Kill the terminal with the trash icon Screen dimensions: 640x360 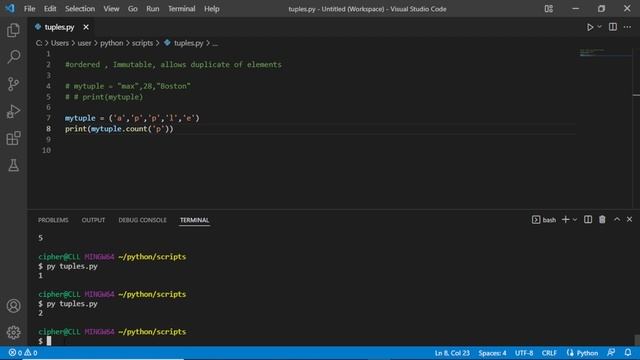[602, 220]
